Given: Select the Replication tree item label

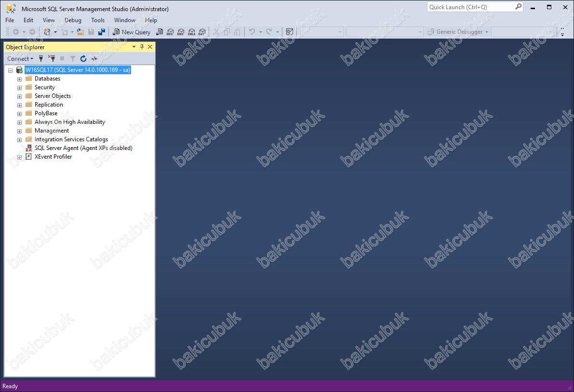Looking at the screenshot, I should [x=49, y=105].
